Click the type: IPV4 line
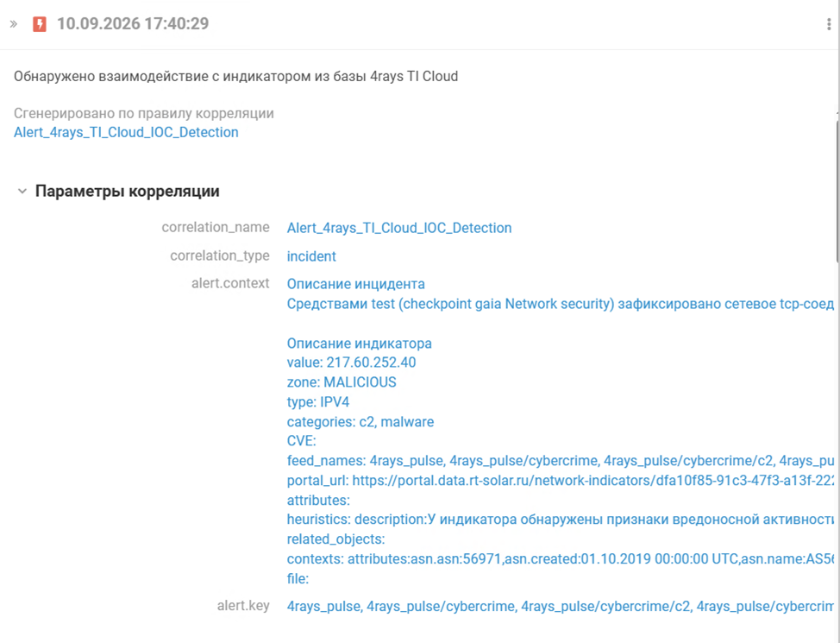The height and width of the screenshot is (643, 840). pyautogui.click(x=317, y=402)
